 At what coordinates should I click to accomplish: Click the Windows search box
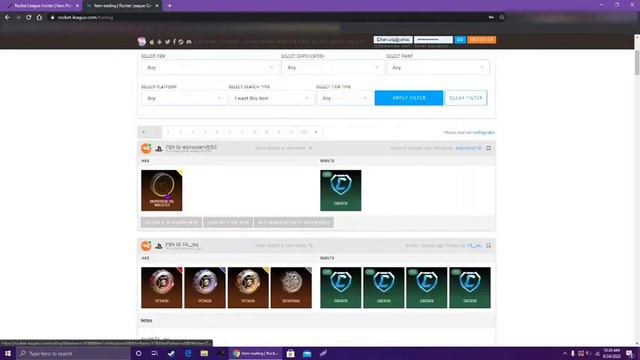73,353
